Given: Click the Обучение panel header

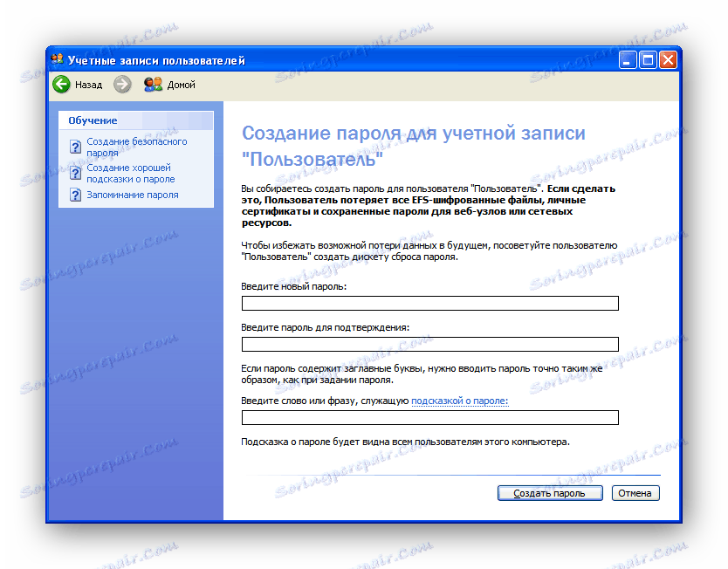Looking at the screenshot, I should click(x=136, y=120).
